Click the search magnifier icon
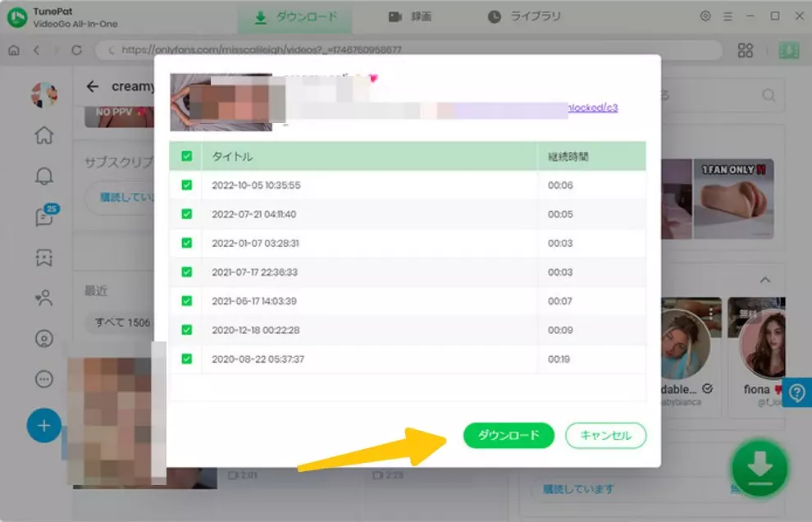The height and width of the screenshot is (522, 812). click(x=769, y=95)
